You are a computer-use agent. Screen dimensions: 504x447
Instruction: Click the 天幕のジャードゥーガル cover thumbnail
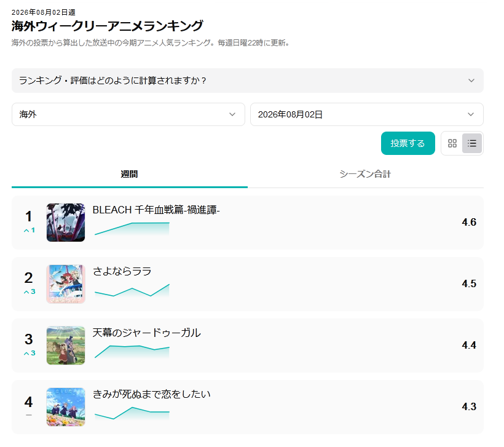click(x=66, y=346)
